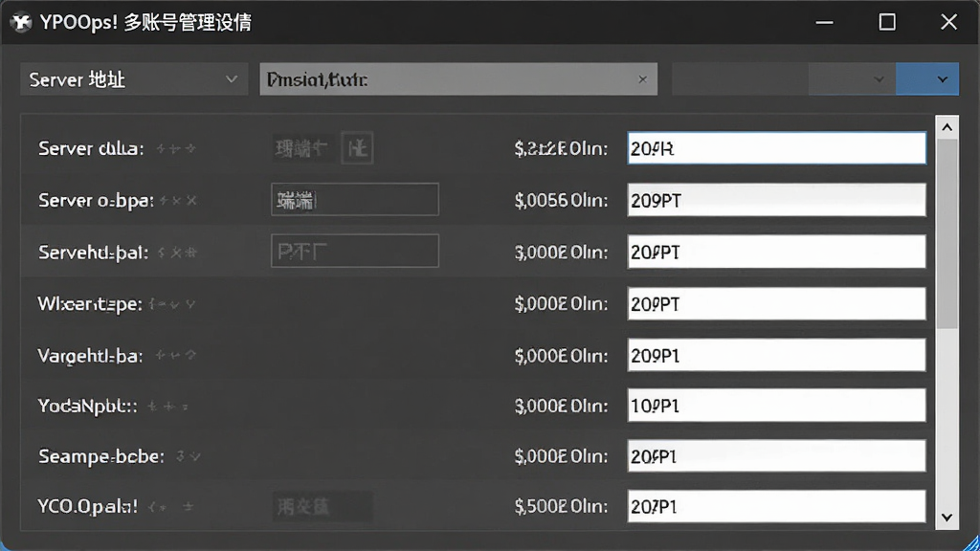Click the value field in the Wlxeantepe row
Screen dimensions: 980x551
click(776, 303)
